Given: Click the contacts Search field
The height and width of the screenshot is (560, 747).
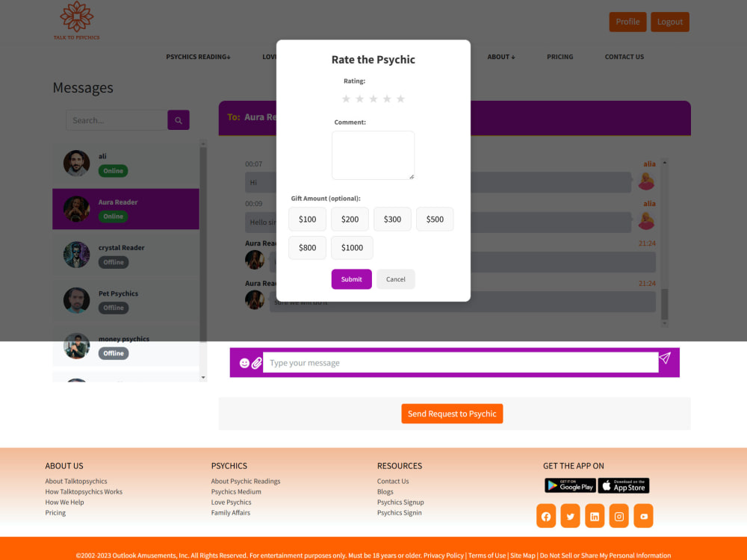Looking at the screenshot, I should tap(117, 120).
